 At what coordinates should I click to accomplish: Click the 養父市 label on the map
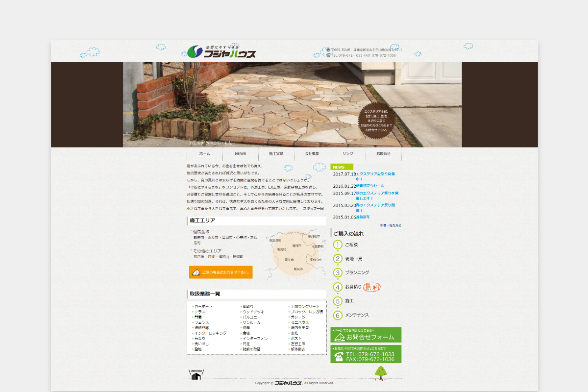click(x=289, y=260)
